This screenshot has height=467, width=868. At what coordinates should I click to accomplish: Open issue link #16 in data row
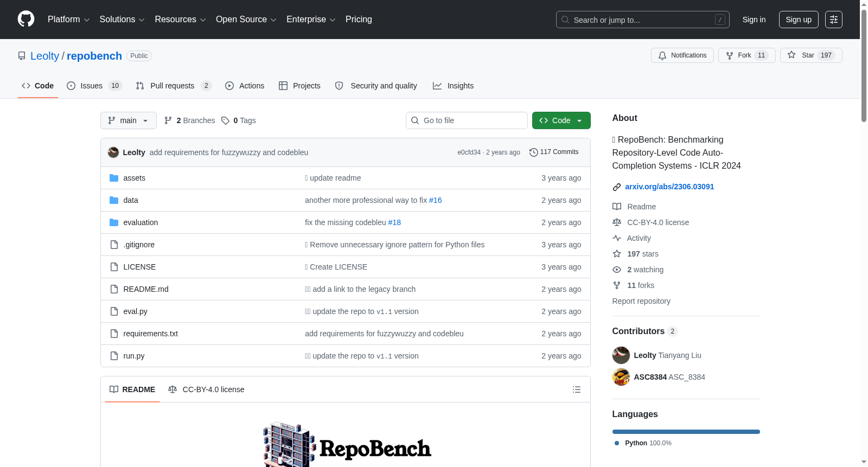(x=436, y=200)
